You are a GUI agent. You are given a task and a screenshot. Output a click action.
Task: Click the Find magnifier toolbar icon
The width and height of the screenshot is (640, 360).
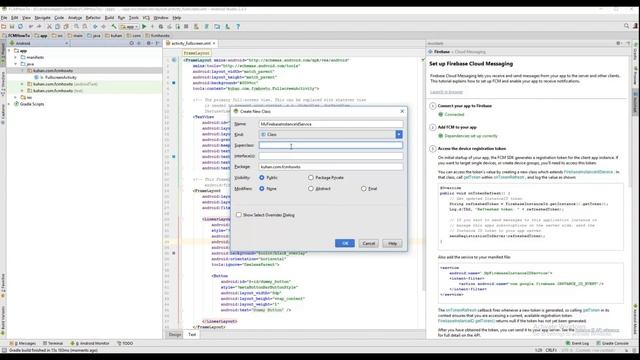pyautogui.click(x=76, y=27)
